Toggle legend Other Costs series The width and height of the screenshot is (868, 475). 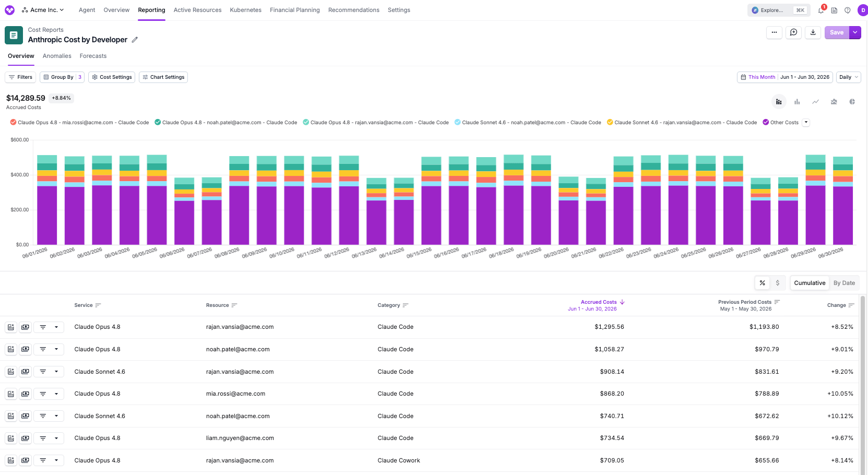[x=780, y=123]
